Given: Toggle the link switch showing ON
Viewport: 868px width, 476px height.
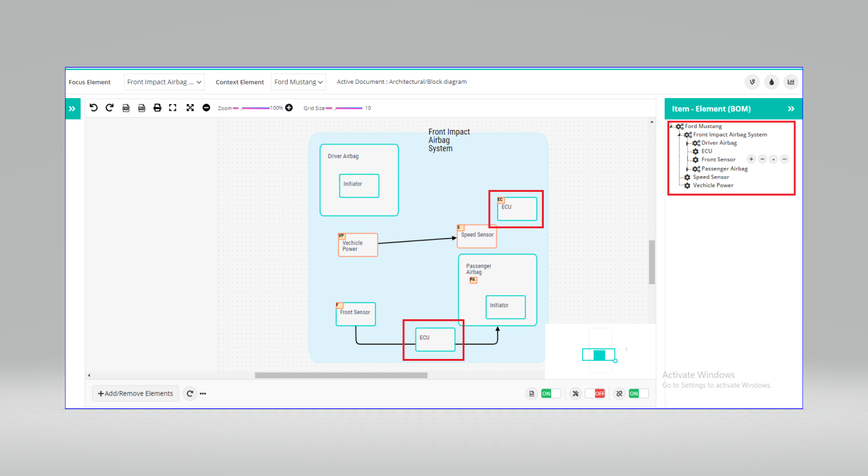Looking at the screenshot, I should pyautogui.click(x=638, y=393).
